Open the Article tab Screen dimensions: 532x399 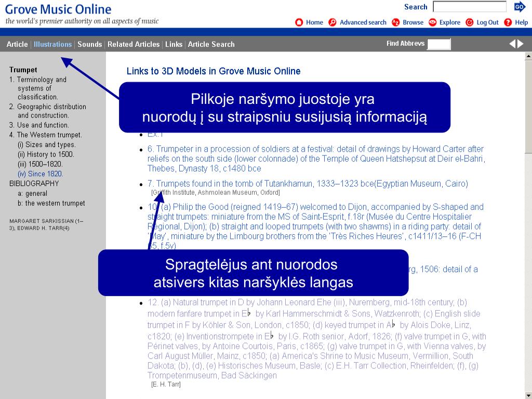pos(17,44)
